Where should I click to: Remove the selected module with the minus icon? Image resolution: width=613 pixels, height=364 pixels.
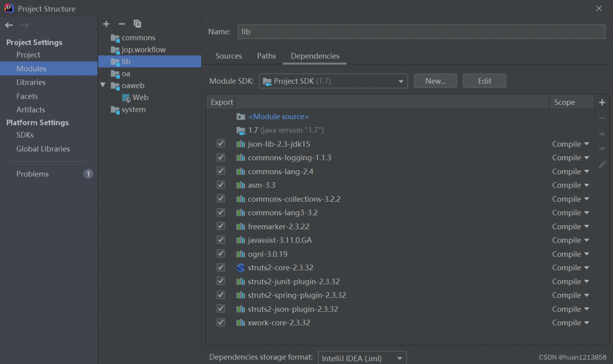click(x=122, y=24)
